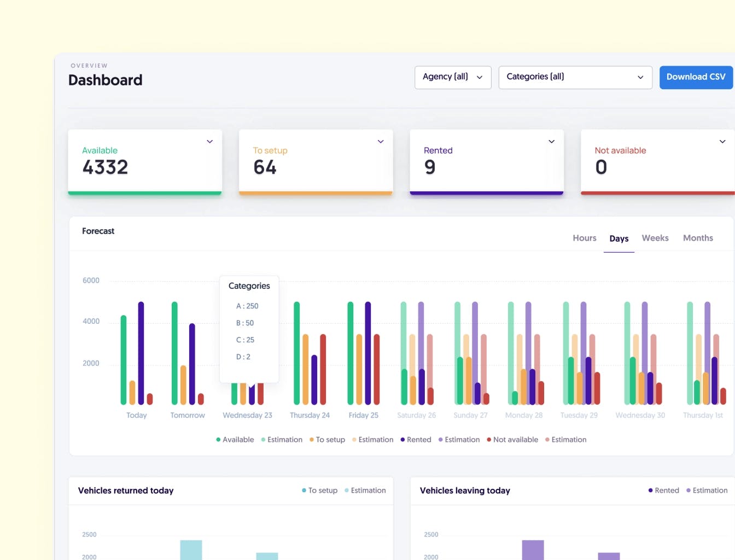Expand the To setup card chevron

click(381, 142)
